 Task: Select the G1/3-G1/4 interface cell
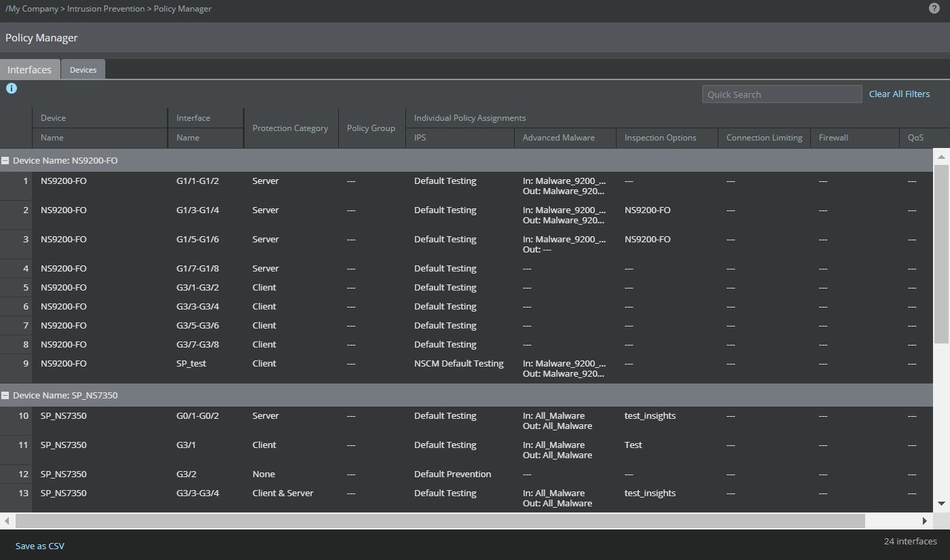(198, 210)
